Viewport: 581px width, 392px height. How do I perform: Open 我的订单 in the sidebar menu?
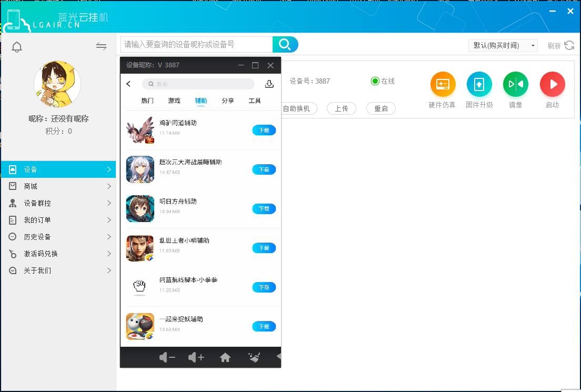point(58,220)
